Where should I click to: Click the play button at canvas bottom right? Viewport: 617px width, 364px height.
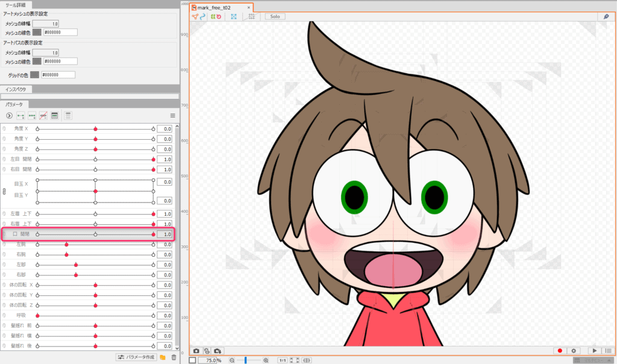[594, 351]
